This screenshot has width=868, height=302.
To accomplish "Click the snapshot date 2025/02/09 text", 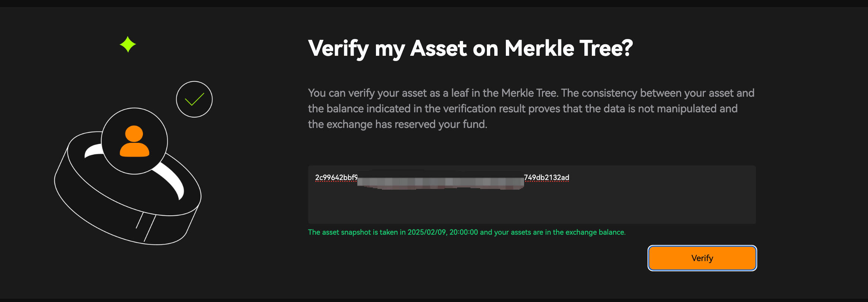I will pyautogui.click(x=427, y=232).
